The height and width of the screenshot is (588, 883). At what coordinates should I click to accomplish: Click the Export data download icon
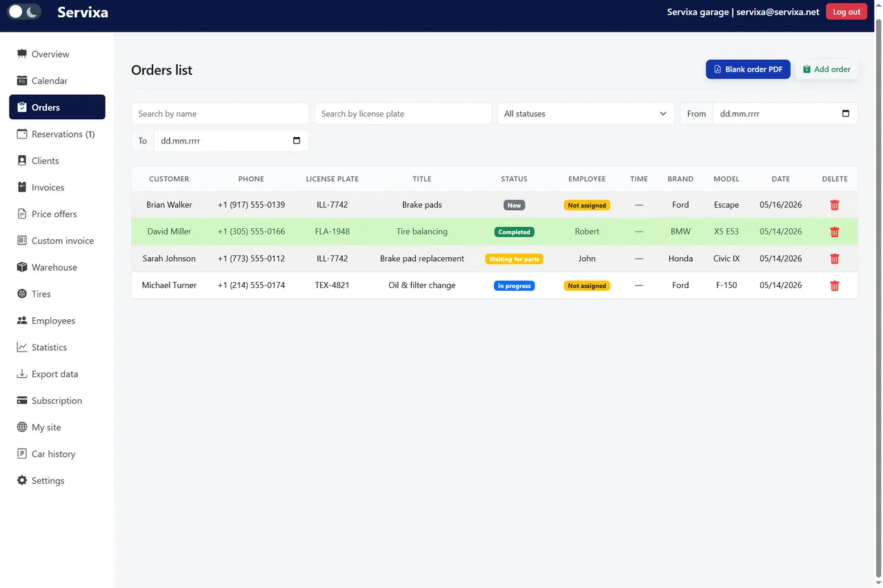pyautogui.click(x=22, y=374)
